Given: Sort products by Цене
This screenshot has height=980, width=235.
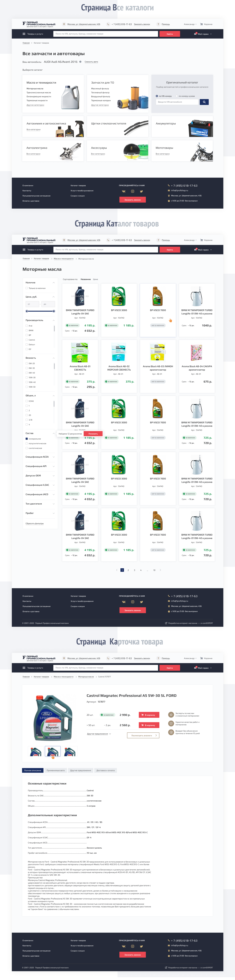Looking at the screenshot, I should click(x=95, y=279).
